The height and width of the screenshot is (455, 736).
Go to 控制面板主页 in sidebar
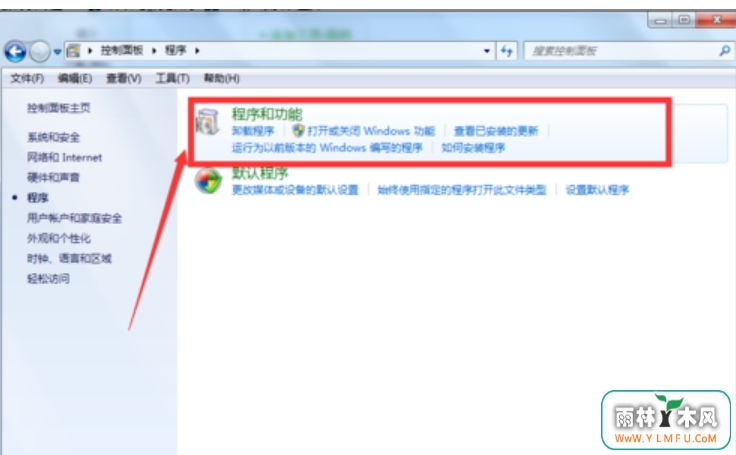pos(59,108)
